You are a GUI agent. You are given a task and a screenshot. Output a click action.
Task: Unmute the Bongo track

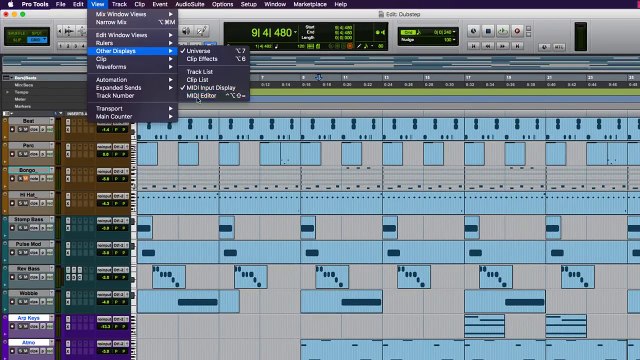click(x=26, y=178)
